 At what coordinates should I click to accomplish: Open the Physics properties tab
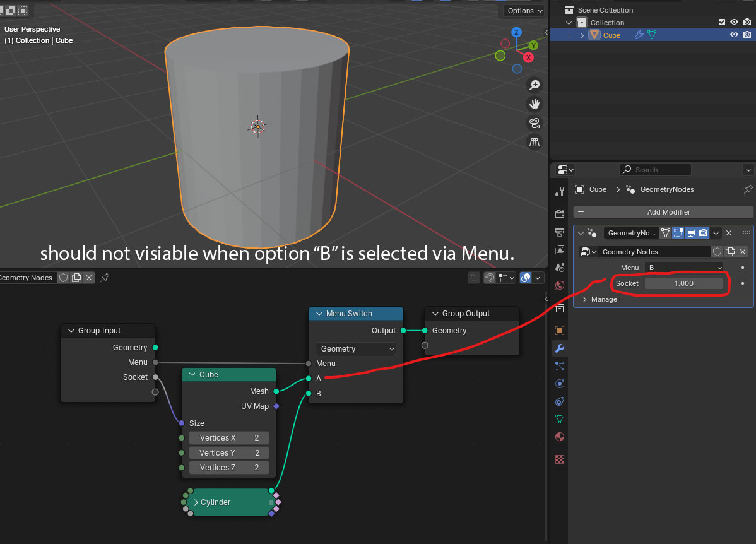[559, 384]
